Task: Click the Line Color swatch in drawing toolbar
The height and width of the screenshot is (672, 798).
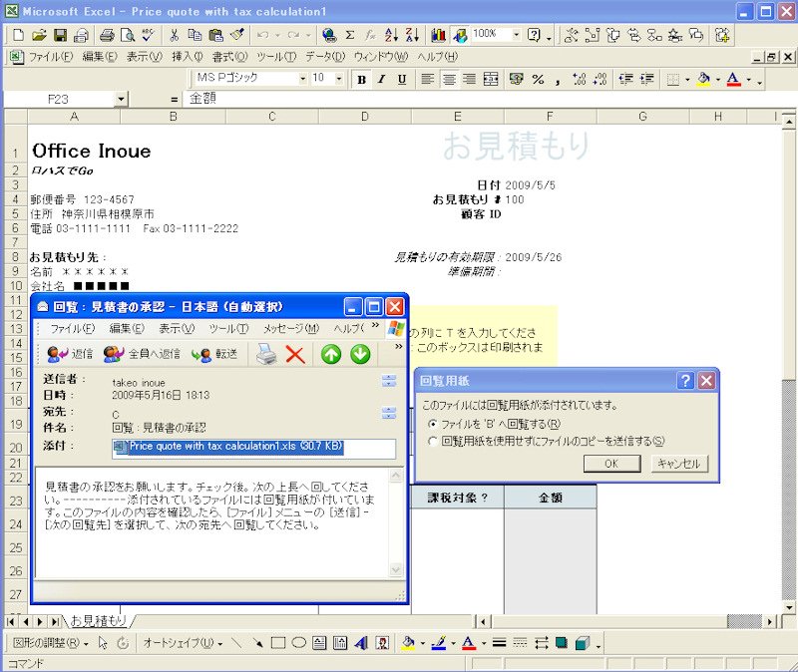Action: [438, 643]
